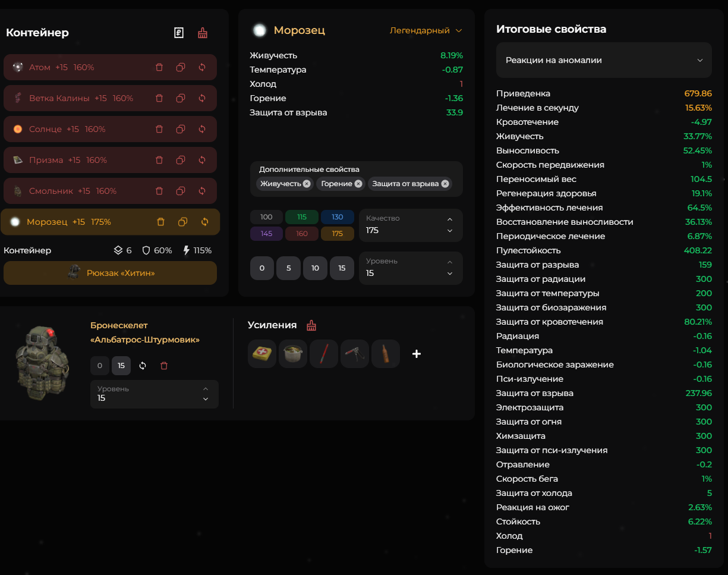Image resolution: width=728 pixels, height=575 pixels.
Task: Click the ruble price document icon
Action: 179,33
